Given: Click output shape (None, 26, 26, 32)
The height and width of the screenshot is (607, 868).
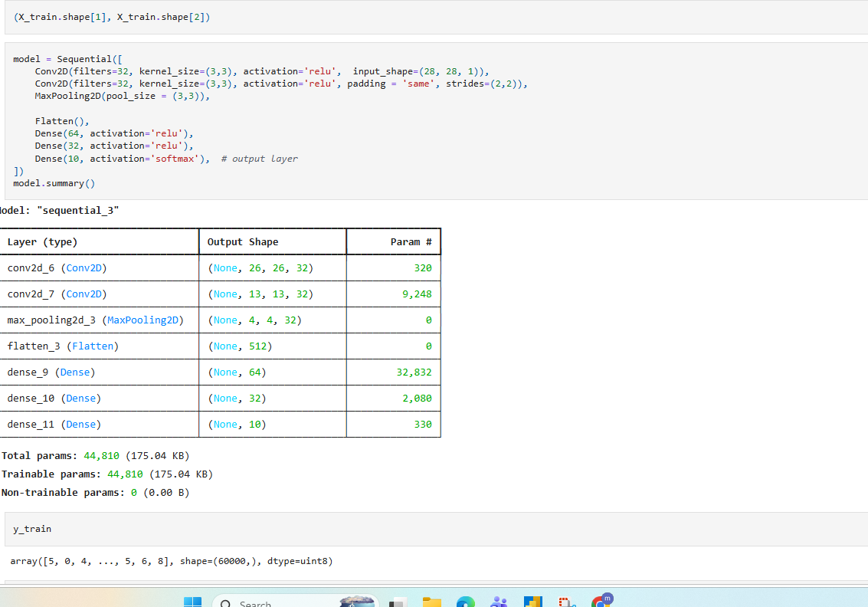Looking at the screenshot, I should click(x=260, y=268).
